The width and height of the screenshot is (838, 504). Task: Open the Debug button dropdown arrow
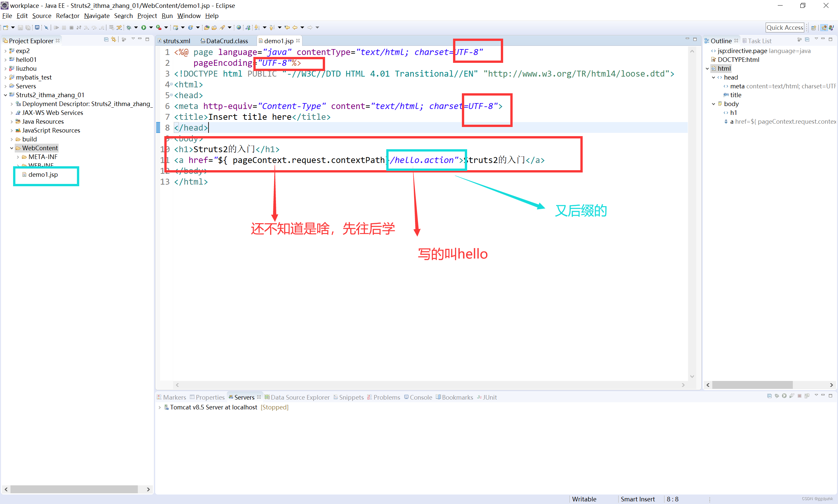pos(136,27)
